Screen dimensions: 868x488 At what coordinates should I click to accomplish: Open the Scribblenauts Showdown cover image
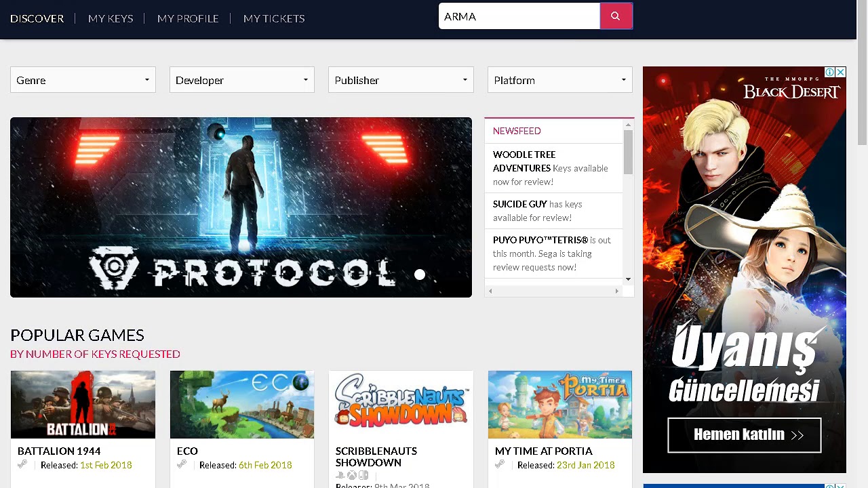click(x=401, y=405)
